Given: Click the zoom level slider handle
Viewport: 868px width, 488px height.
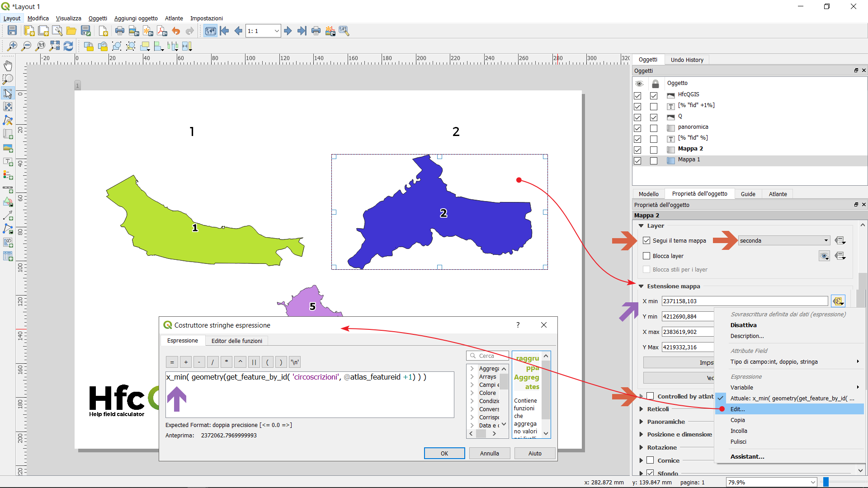Looking at the screenshot, I should (x=826, y=482).
